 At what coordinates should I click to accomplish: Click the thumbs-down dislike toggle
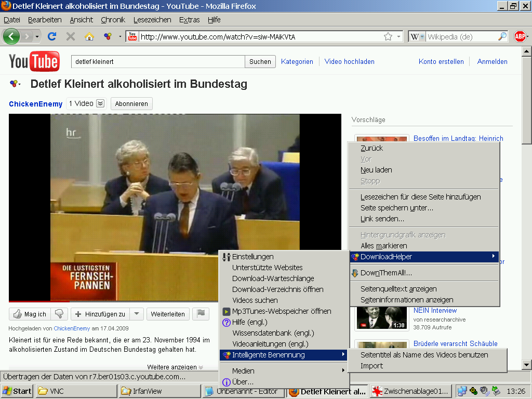(59, 314)
